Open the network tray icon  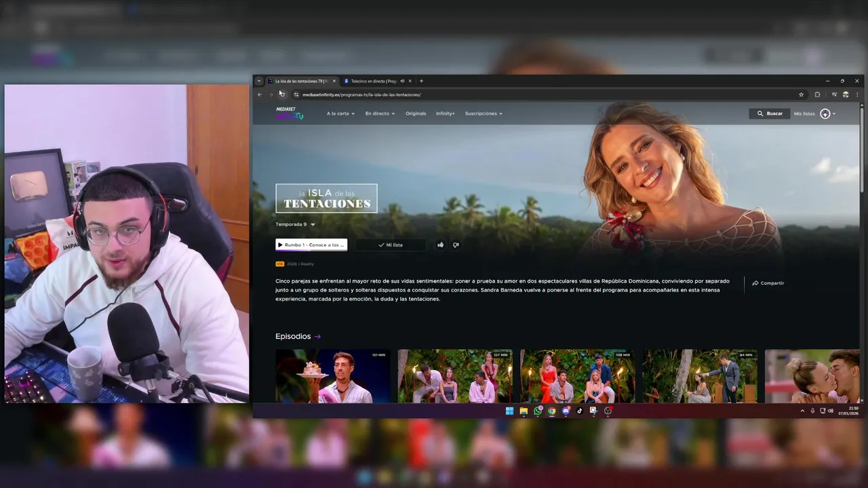823,411
